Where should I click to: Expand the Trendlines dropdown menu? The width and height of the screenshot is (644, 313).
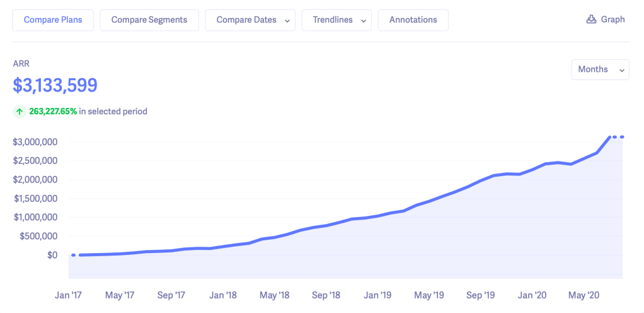click(336, 20)
